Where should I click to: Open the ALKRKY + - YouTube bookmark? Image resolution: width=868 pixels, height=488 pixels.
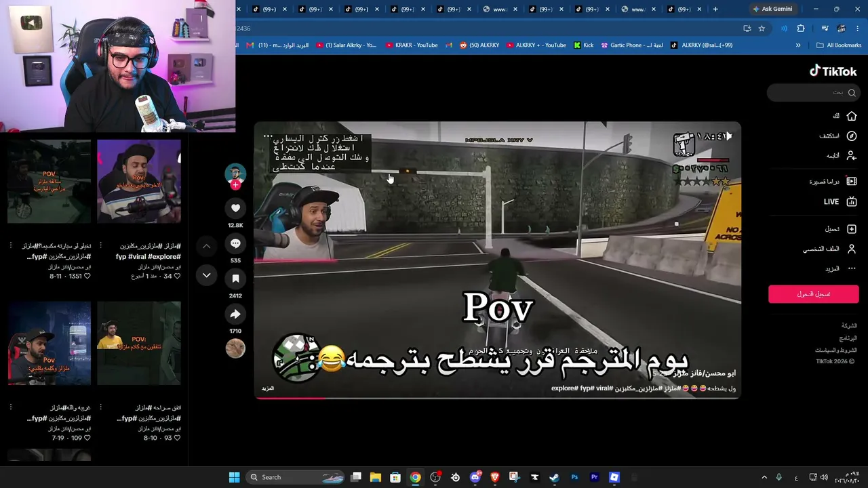coord(536,45)
